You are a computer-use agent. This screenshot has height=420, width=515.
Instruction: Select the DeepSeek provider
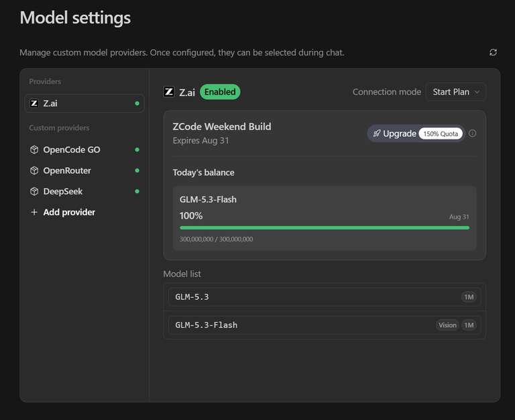pyautogui.click(x=84, y=191)
